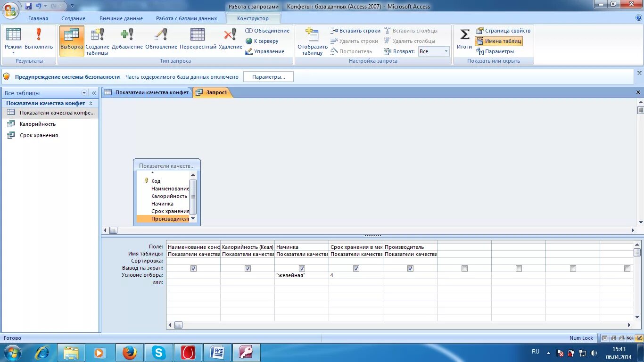Switch to SQL view in status bar
The height and width of the screenshot is (362, 644).
(630, 338)
